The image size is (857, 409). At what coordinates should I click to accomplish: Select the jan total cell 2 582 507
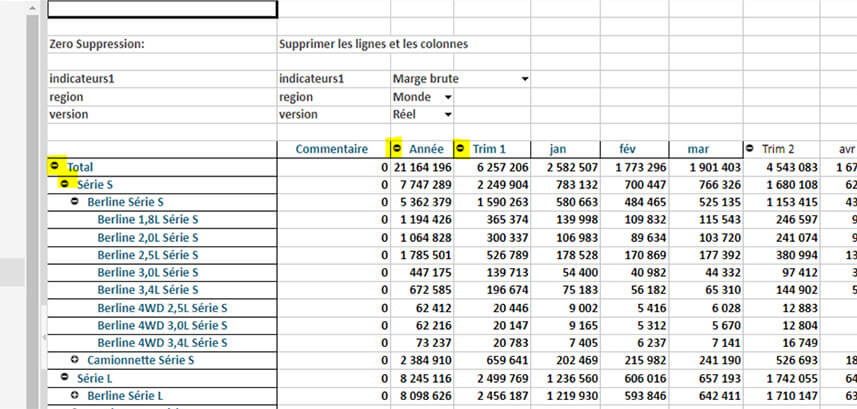(567, 167)
